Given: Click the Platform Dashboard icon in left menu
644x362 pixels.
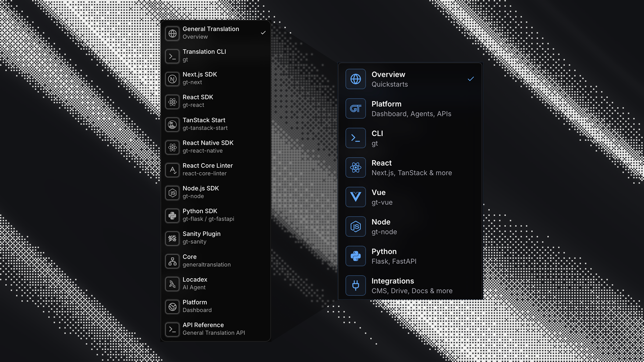Looking at the screenshot, I should pyautogui.click(x=172, y=307).
